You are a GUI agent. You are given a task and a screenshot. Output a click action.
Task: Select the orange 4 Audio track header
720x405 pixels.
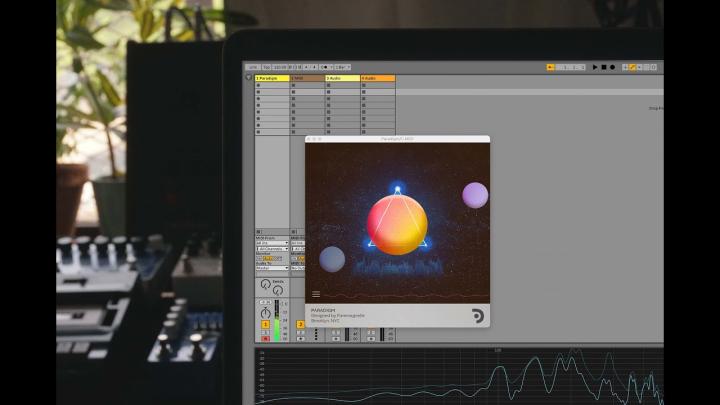tap(378, 79)
